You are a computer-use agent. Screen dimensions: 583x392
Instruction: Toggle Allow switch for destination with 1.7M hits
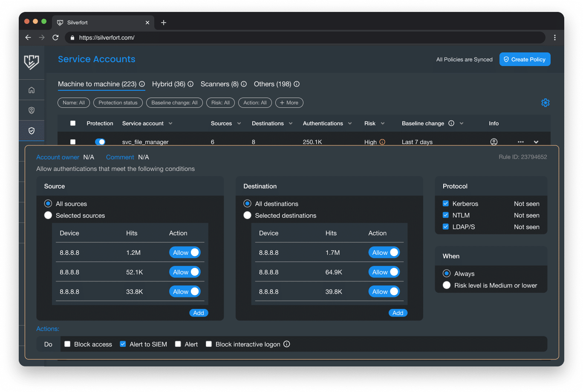pyautogui.click(x=384, y=252)
